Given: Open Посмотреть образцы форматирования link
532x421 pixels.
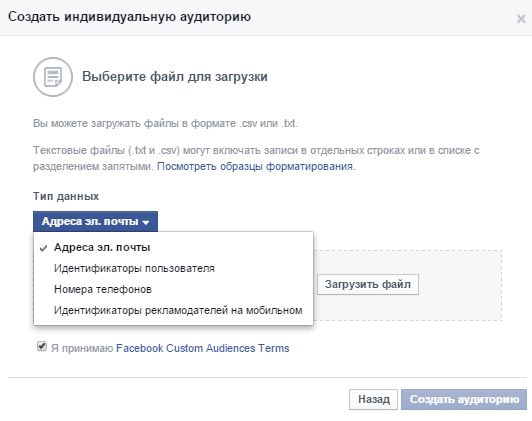Looking at the screenshot, I should [255, 167].
